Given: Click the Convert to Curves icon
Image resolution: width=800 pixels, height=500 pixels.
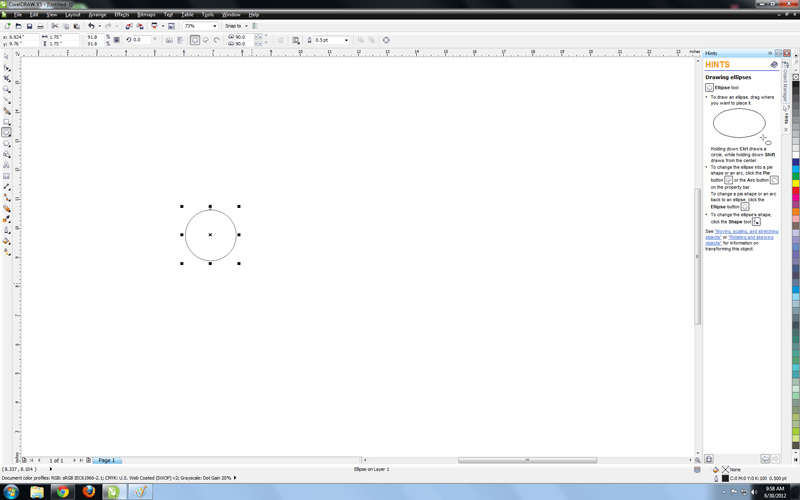Looking at the screenshot, I should (x=386, y=40).
